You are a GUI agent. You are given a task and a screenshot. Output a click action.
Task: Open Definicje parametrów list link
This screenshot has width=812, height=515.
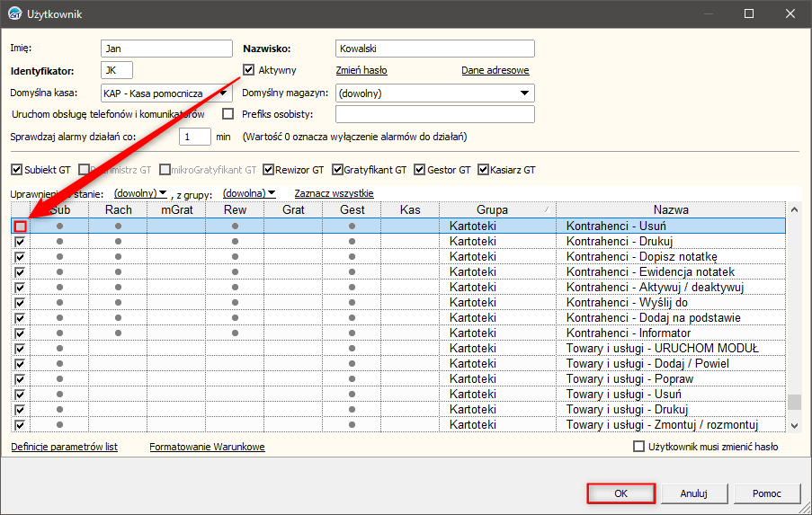64,447
